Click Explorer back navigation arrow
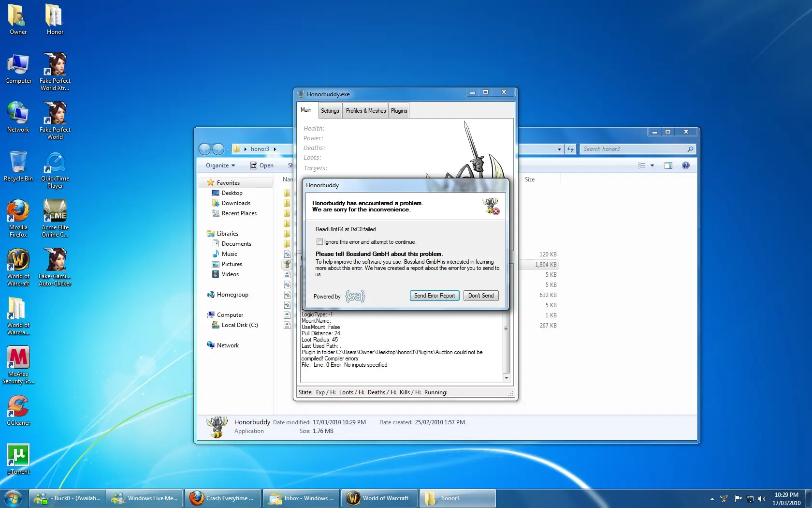 [x=205, y=149]
